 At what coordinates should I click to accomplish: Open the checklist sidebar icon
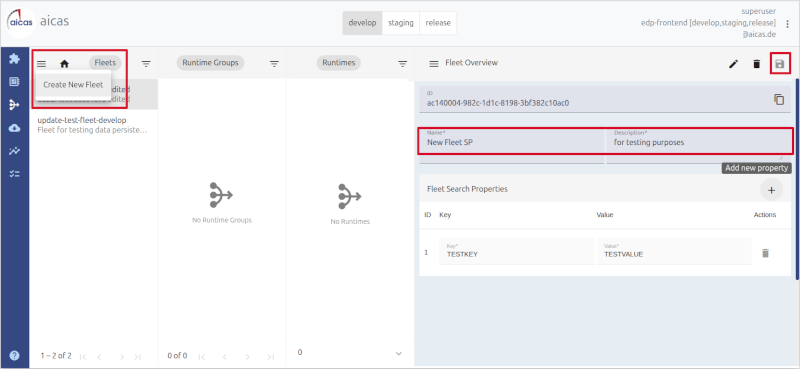pyautogui.click(x=15, y=174)
